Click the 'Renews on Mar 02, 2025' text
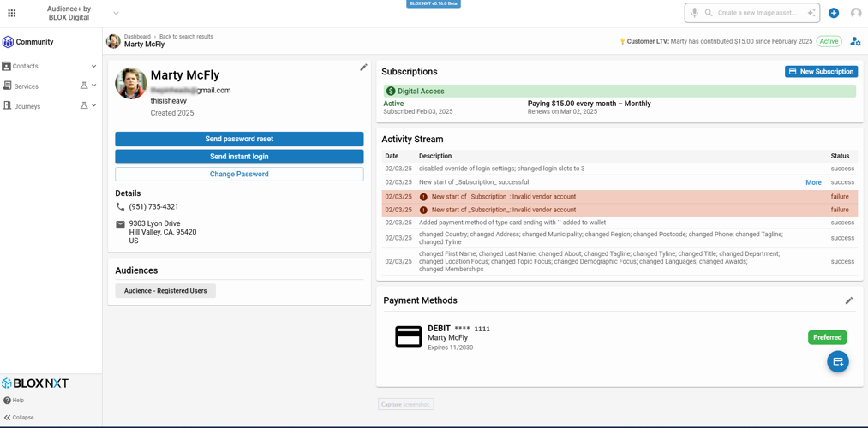The width and height of the screenshot is (868, 428). [x=562, y=111]
